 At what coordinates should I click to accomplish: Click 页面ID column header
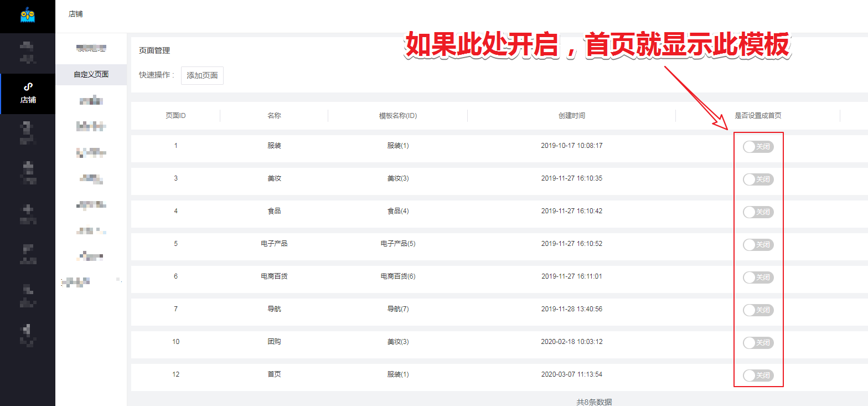click(x=175, y=116)
